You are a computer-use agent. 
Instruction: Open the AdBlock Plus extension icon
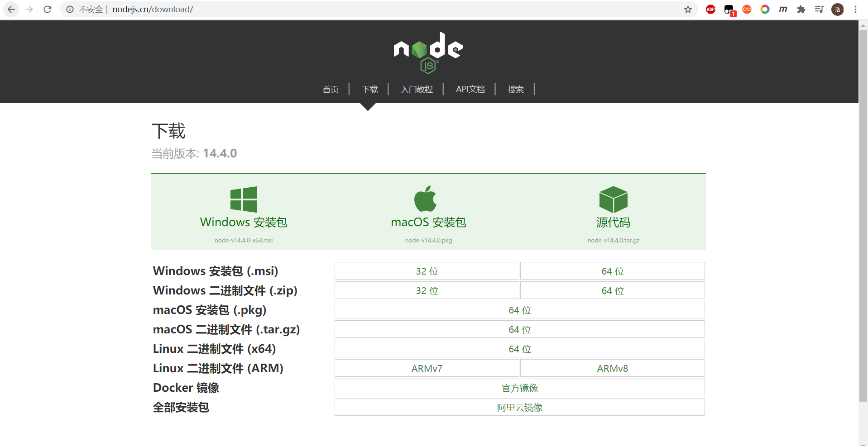710,9
